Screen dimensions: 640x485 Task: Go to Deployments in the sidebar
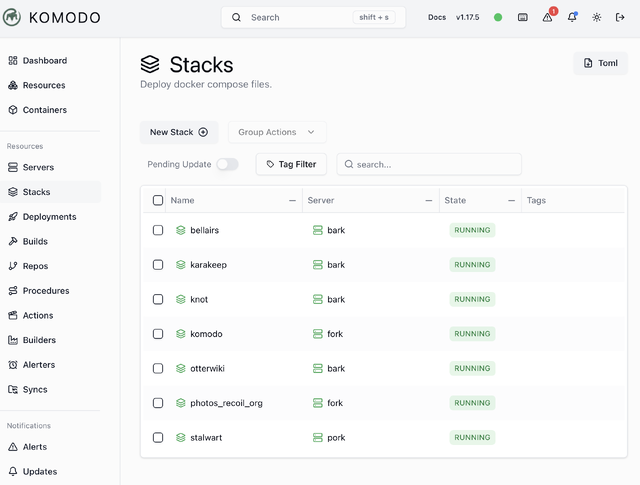[49, 217]
